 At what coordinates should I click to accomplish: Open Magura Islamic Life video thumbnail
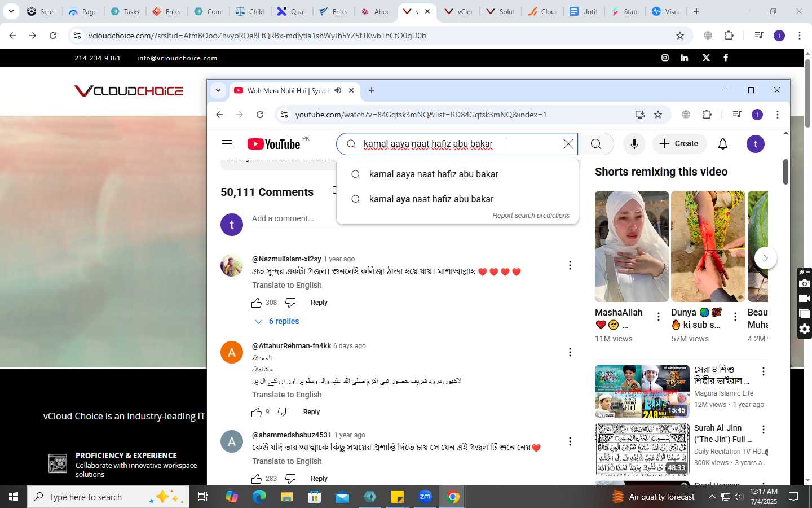point(642,391)
